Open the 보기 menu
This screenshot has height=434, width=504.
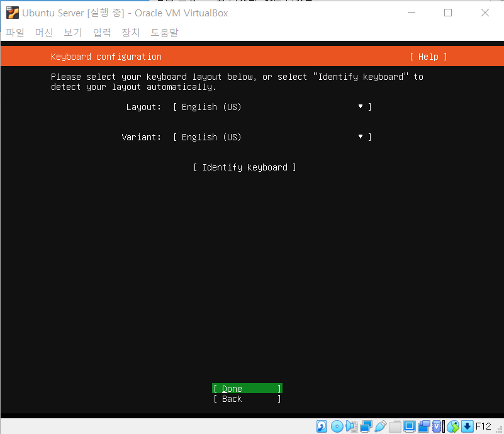73,33
